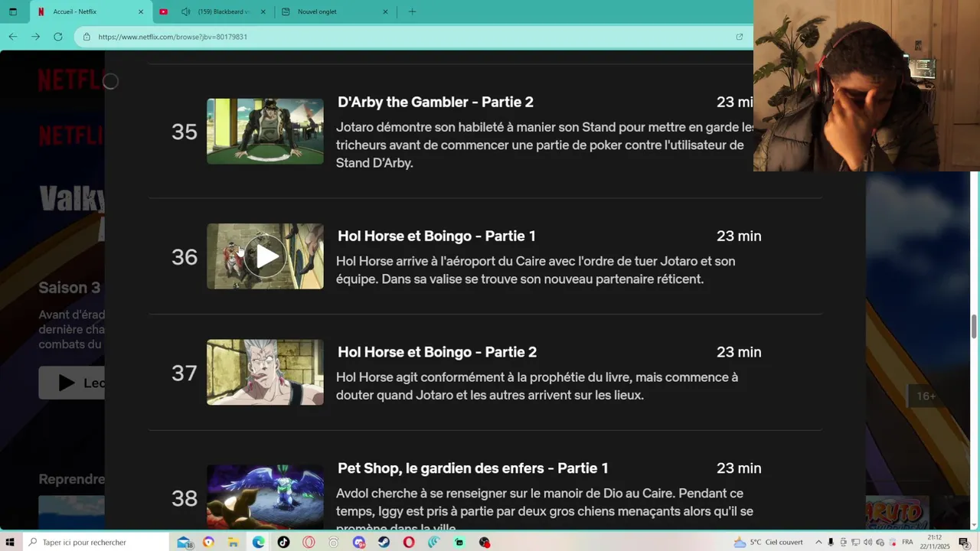Viewport: 980px width, 551px height.
Task: Click the episode number 36
Action: pyautogui.click(x=185, y=257)
